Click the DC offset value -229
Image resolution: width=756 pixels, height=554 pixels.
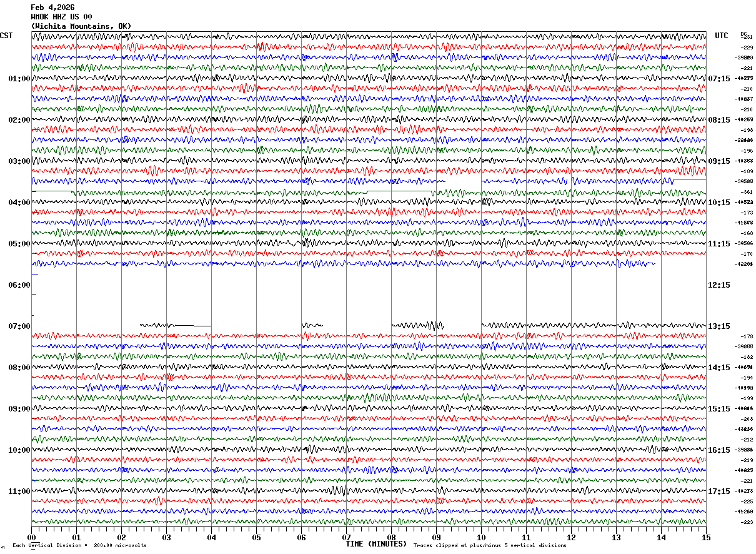pyautogui.click(x=747, y=48)
